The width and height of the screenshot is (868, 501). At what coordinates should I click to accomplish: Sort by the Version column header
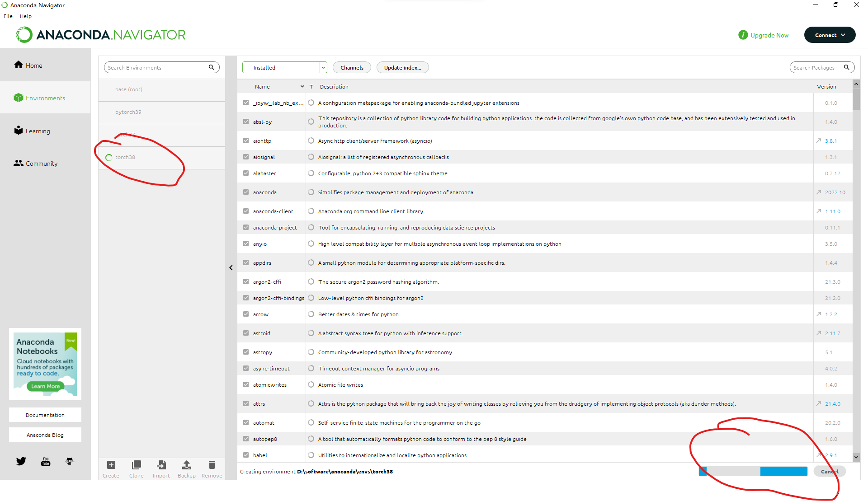point(826,86)
